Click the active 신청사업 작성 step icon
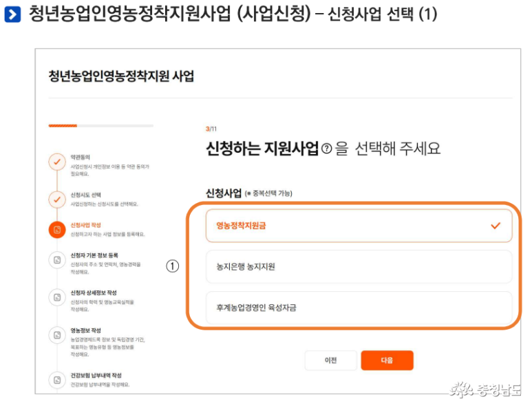 click(x=57, y=230)
